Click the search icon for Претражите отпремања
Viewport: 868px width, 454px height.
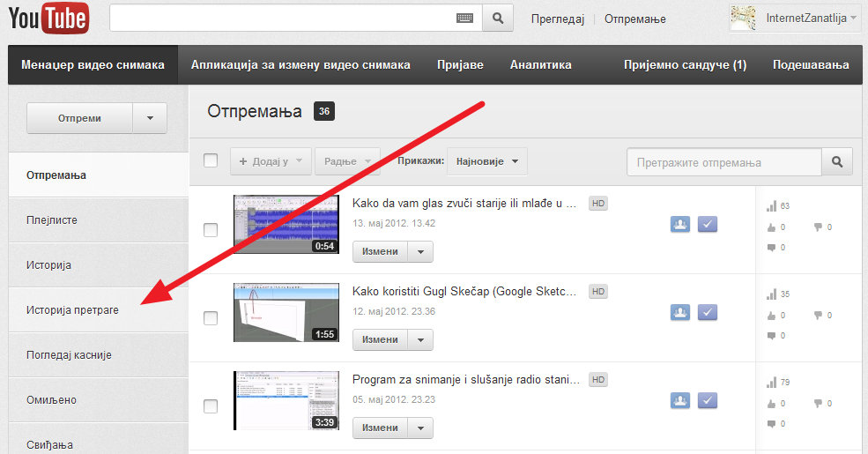pos(837,162)
